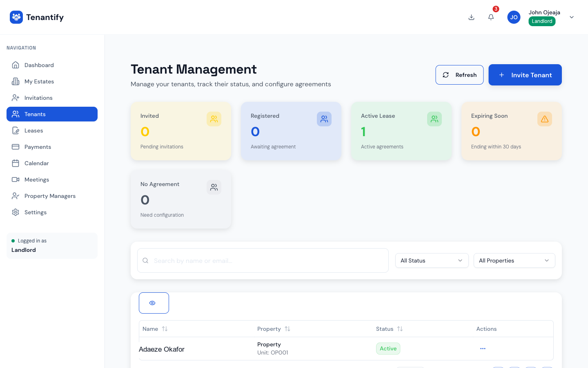
Task: Click the Active Lease card icon
Action: 434,119
